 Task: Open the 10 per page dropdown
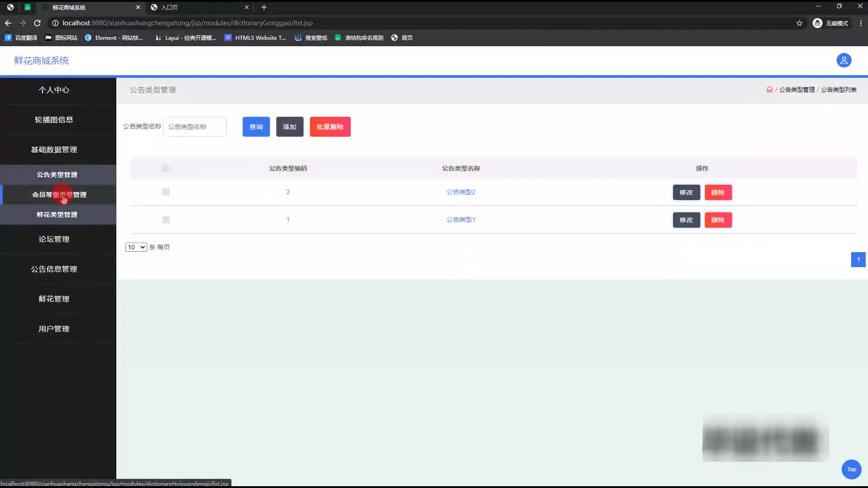pos(136,247)
